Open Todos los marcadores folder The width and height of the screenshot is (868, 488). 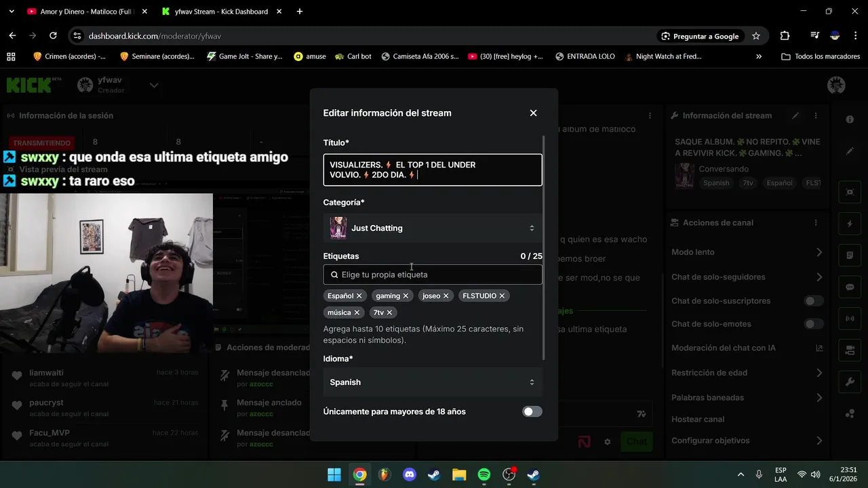[821, 56]
